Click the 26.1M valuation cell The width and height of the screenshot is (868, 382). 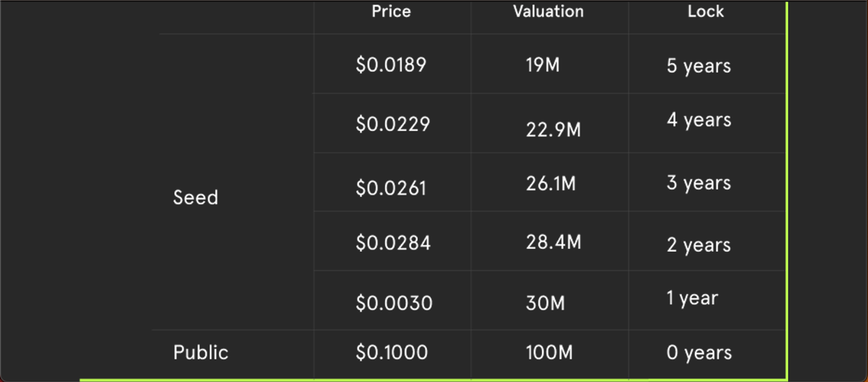[x=551, y=183]
